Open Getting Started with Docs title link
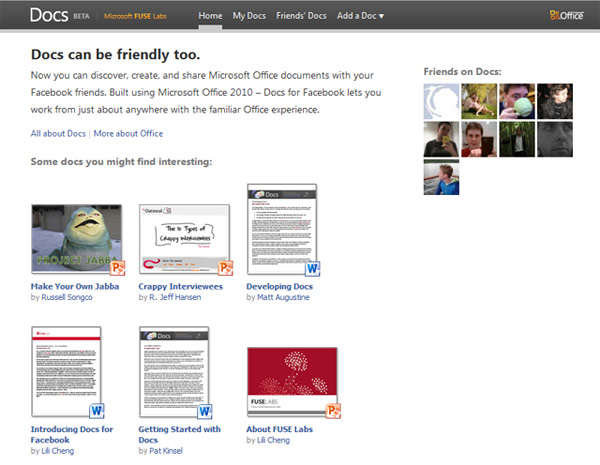The image size is (600, 465). 179,434
